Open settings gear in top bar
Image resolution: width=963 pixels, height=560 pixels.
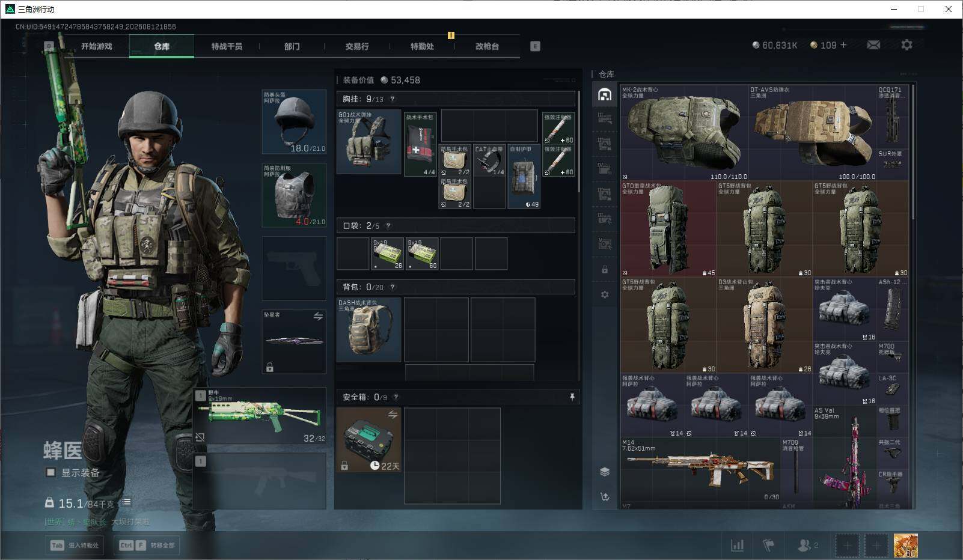tap(906, 45)
